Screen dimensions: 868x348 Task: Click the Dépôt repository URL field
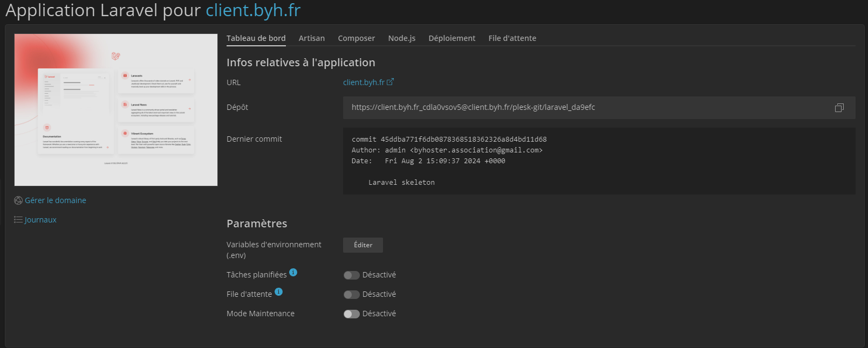click(599, 108)
